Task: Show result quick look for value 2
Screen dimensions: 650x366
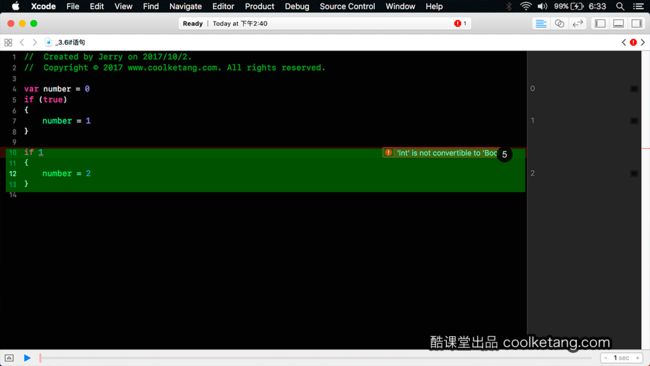Action: tap(633, 173)
